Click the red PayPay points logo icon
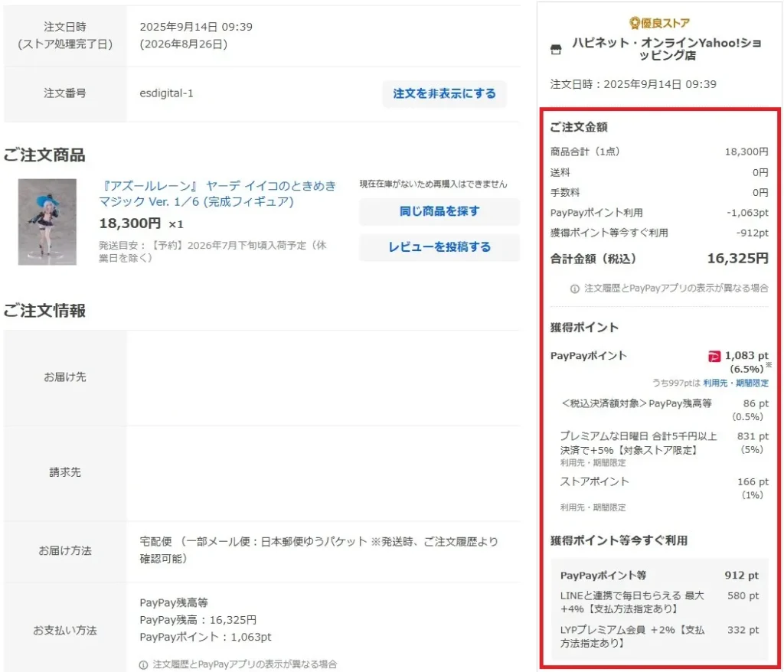Screen dimensions: 784x672 [714, 357]
